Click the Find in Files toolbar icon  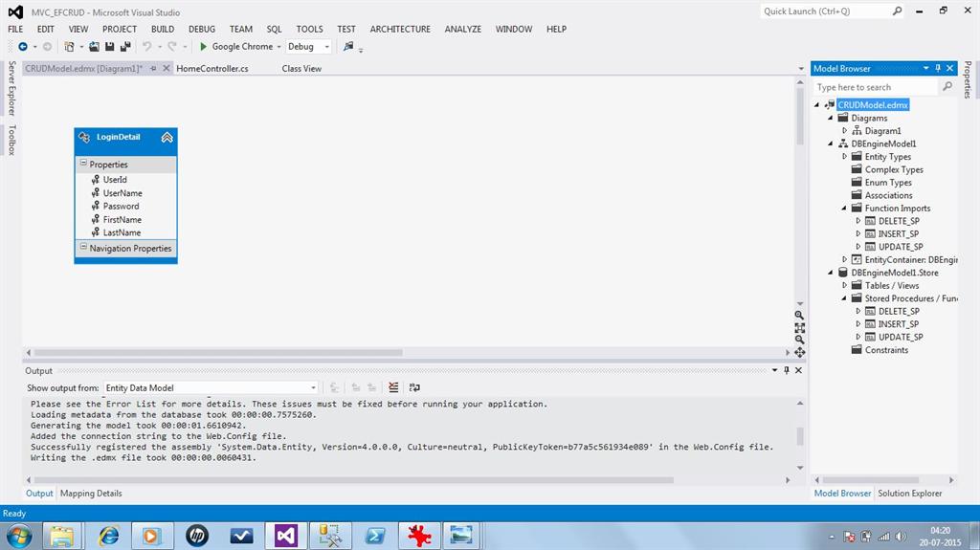click(x=348, y=46)
